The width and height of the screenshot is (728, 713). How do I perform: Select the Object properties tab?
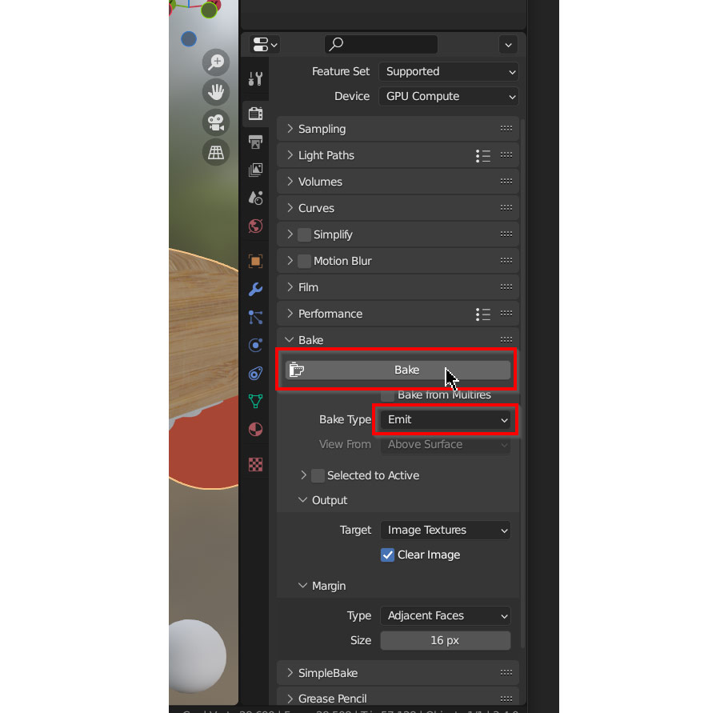[x=255, y=261]
